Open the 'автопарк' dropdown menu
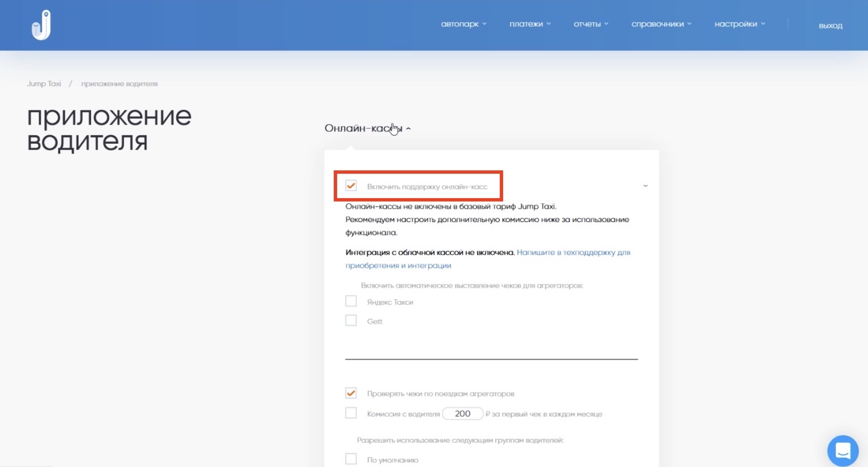The width and height of the screenshot is (868, 467). point(463,24)
